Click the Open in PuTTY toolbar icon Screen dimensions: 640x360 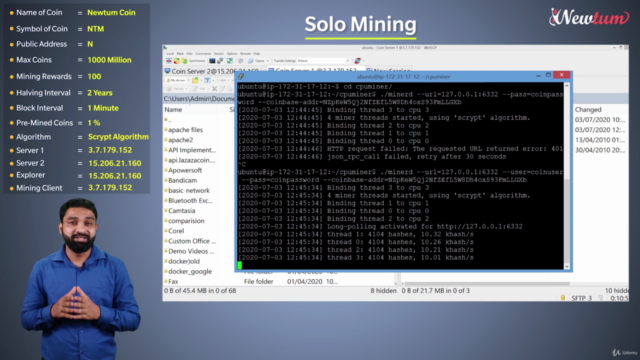tap(220, 61)
